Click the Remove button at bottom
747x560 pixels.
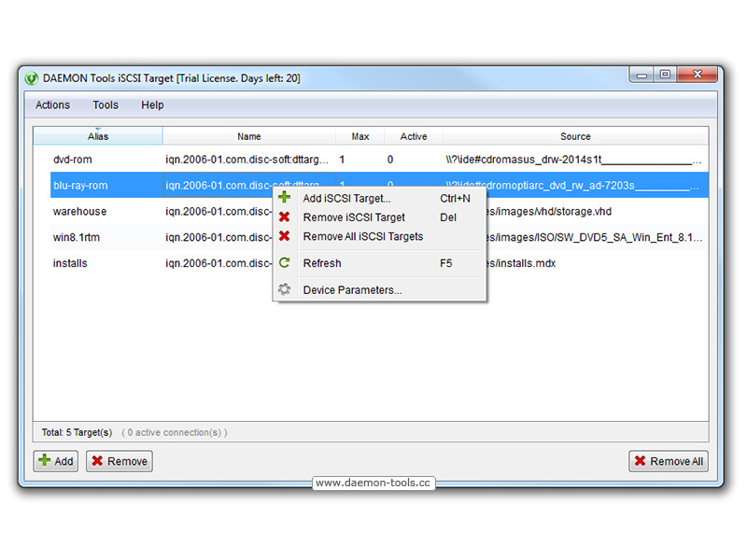[x=120, y=461]
